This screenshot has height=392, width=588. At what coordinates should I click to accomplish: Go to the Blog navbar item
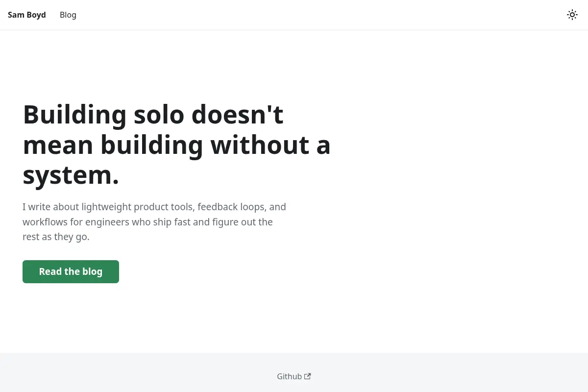click(68, 15)
